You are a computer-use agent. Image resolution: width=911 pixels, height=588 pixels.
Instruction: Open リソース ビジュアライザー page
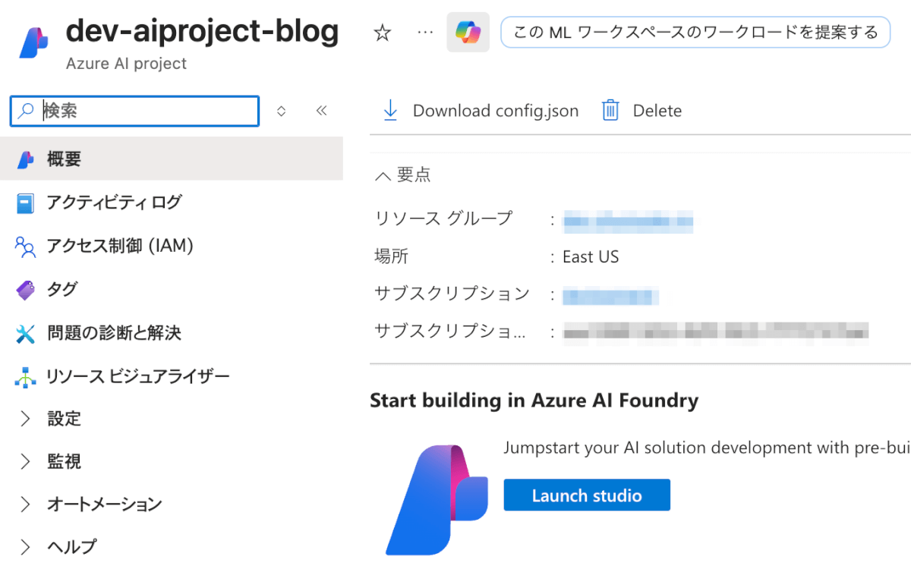click(x=137, y=376)
